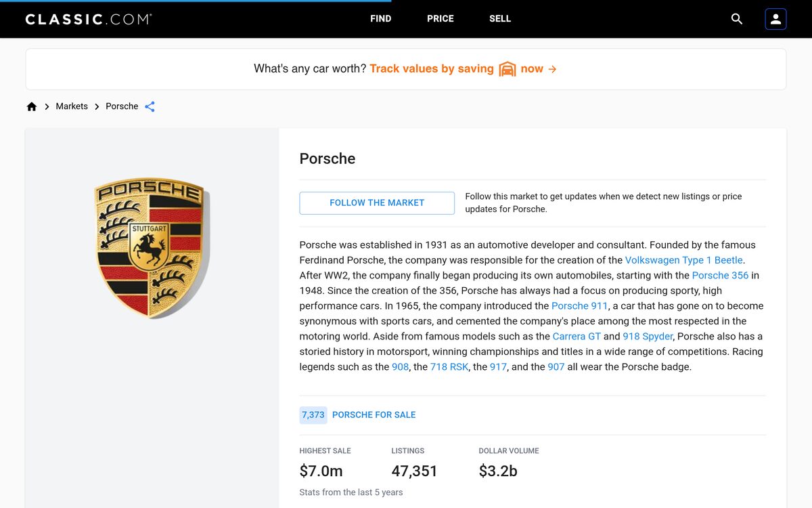Open the SELL menu

click(500, 19)
